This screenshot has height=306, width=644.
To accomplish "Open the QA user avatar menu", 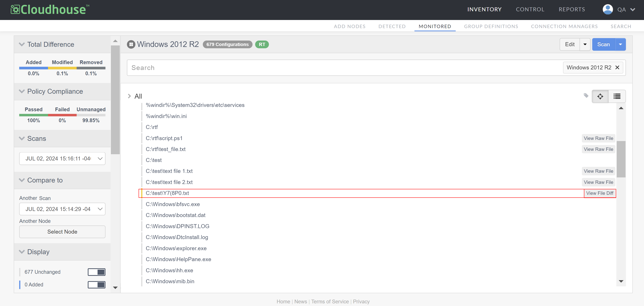I will click(607, 9).
